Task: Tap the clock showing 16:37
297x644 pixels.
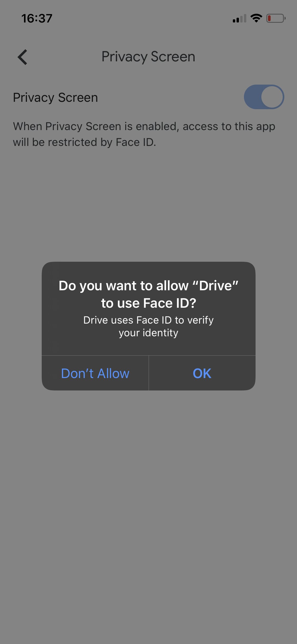Action: tap(37, 19)
